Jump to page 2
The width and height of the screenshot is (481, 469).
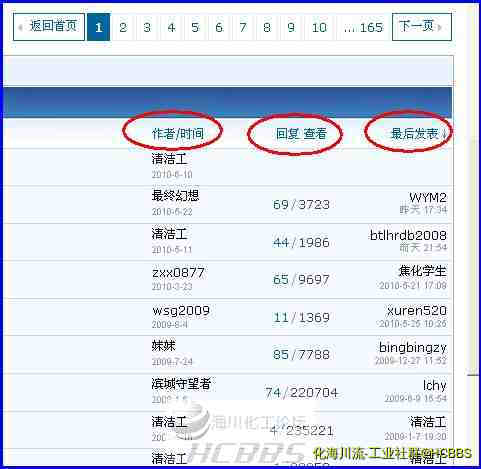(123, 27)
